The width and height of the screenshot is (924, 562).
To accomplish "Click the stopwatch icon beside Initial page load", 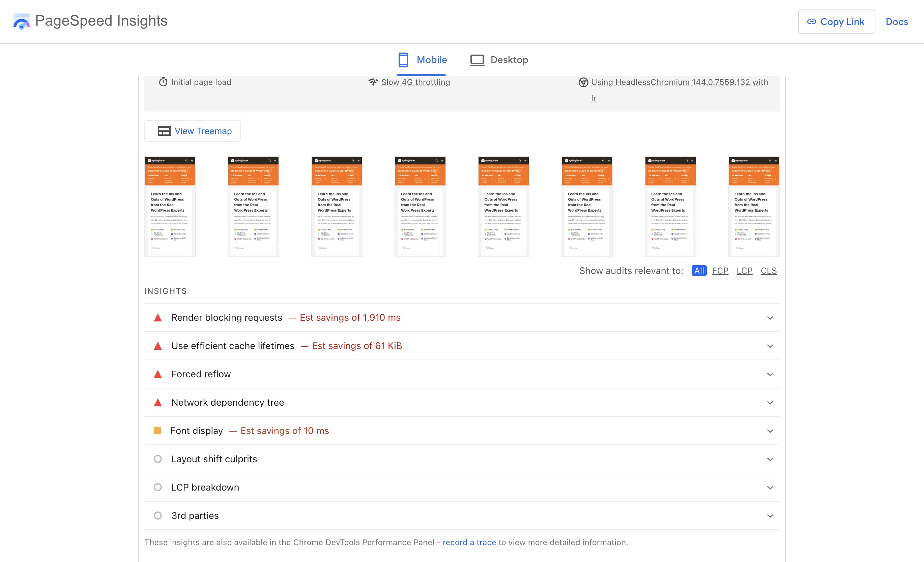I will coord(163,82).
